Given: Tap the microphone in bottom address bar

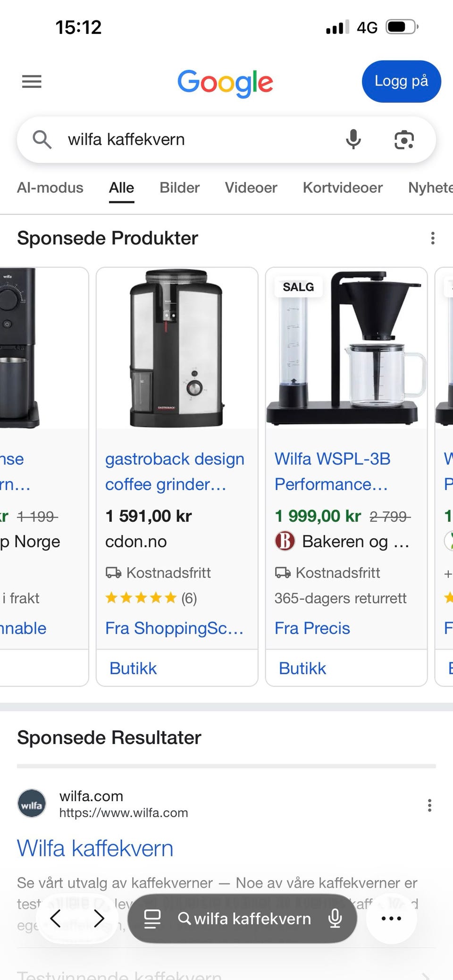Looking at the screenshot, I should click(x=335, y=918).
